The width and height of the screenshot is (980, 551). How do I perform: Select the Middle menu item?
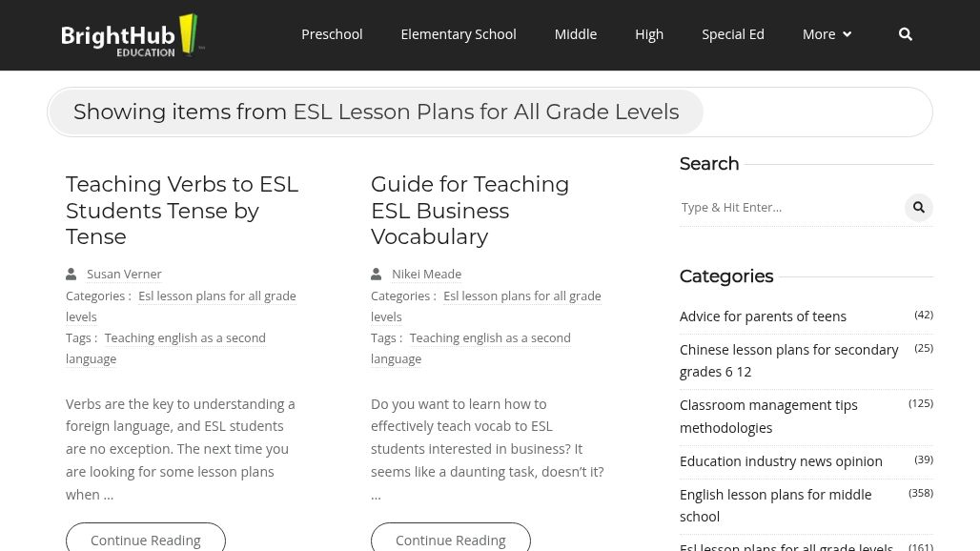click(x=575, y=34)
